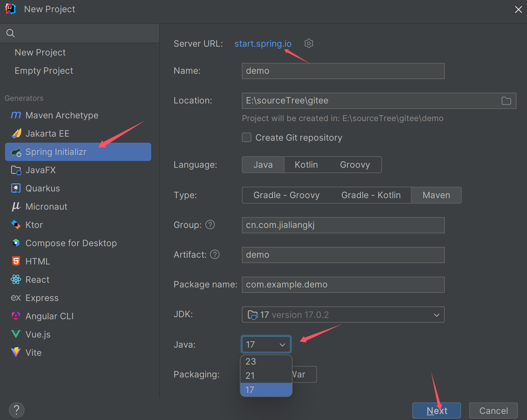Select the Jakarta EE generator
The width and height of the screenshot is (527, 420).
tap(78, 134)
